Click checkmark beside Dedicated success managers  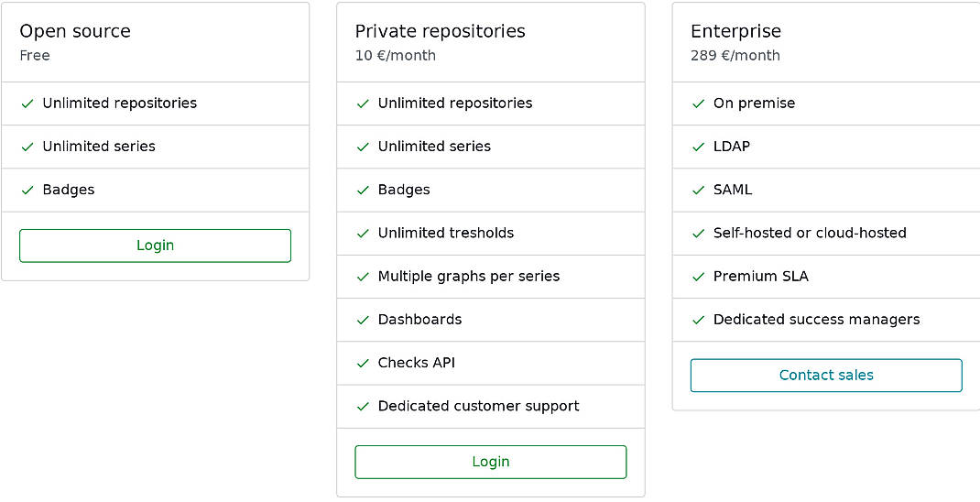[698, 320]
